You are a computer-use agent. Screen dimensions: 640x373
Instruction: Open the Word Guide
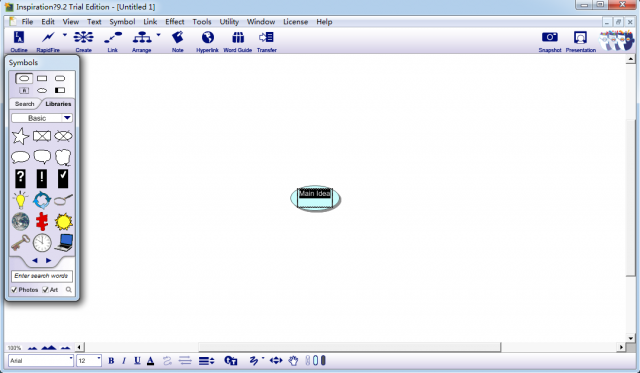(238, 41)
